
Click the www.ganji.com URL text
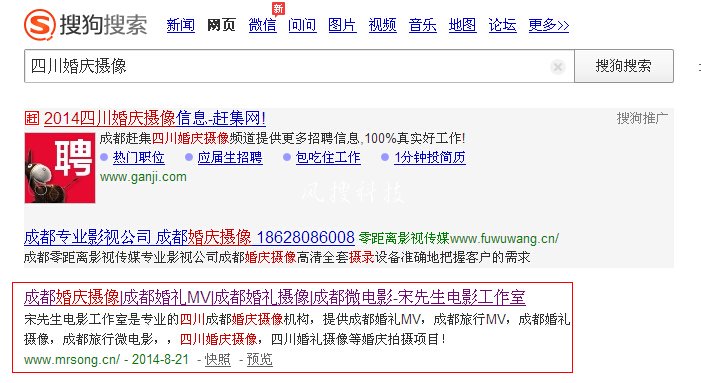coord(143,177)
